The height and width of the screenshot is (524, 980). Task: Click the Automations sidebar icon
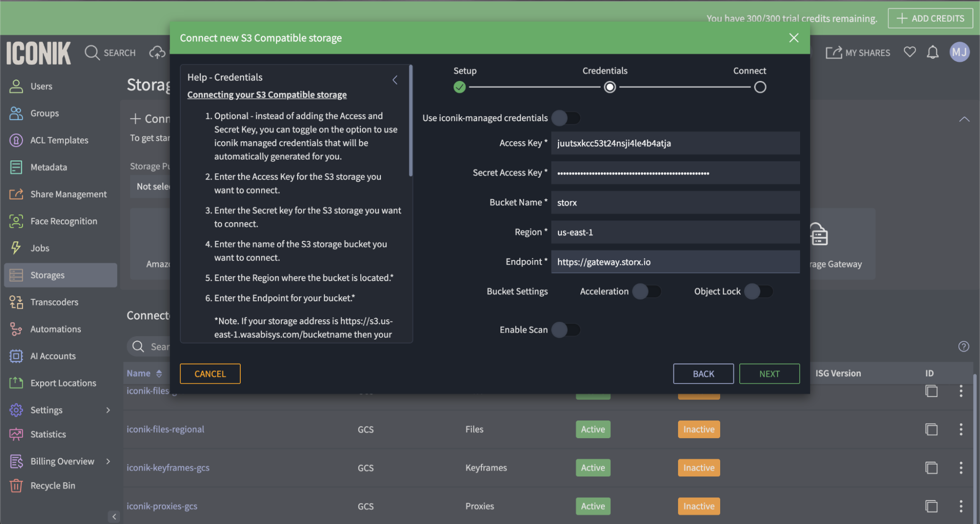[16, 329]
